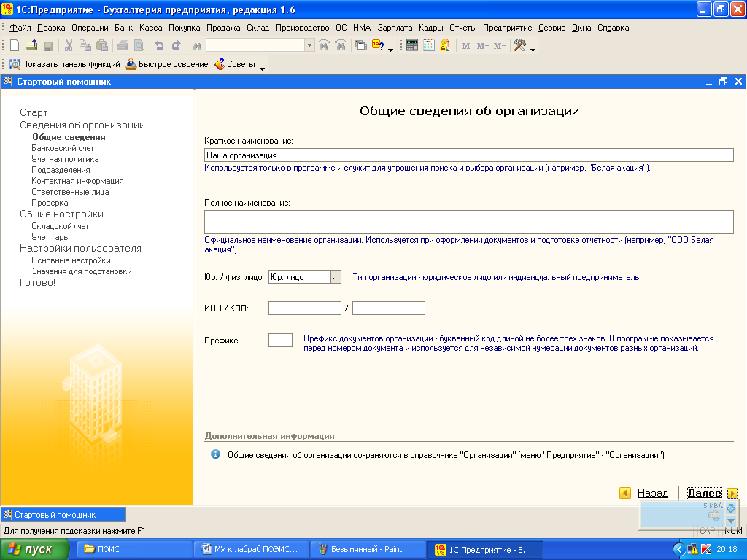Open the Сервис menu
The height and width of the screenshot is (560, 747).
pyautogui.click(x=551, y=28)
